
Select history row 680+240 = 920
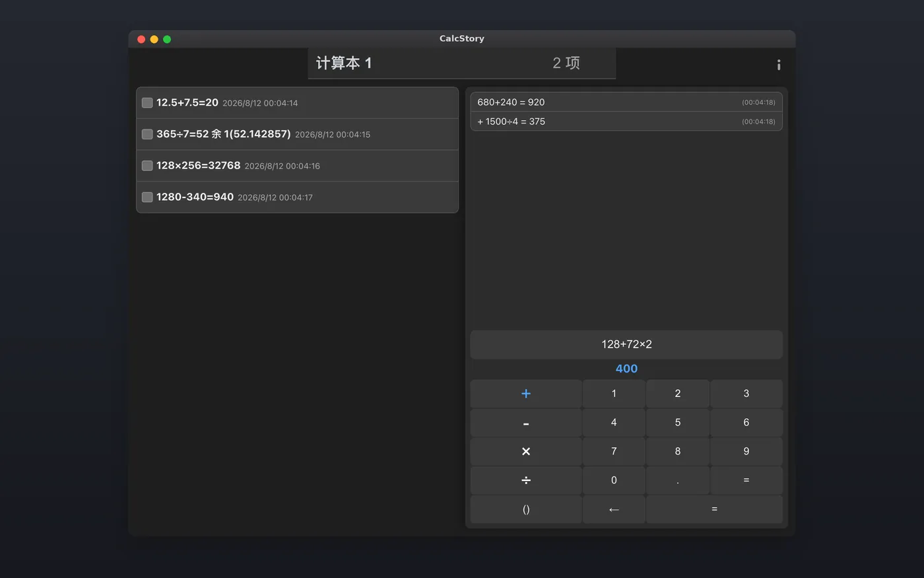[x=626, y=102]
